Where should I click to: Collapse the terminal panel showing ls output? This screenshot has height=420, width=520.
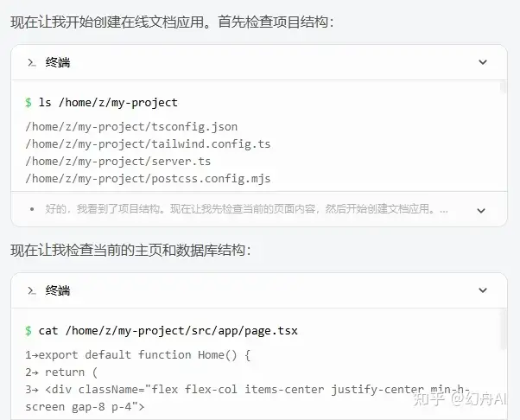point(482,62)
